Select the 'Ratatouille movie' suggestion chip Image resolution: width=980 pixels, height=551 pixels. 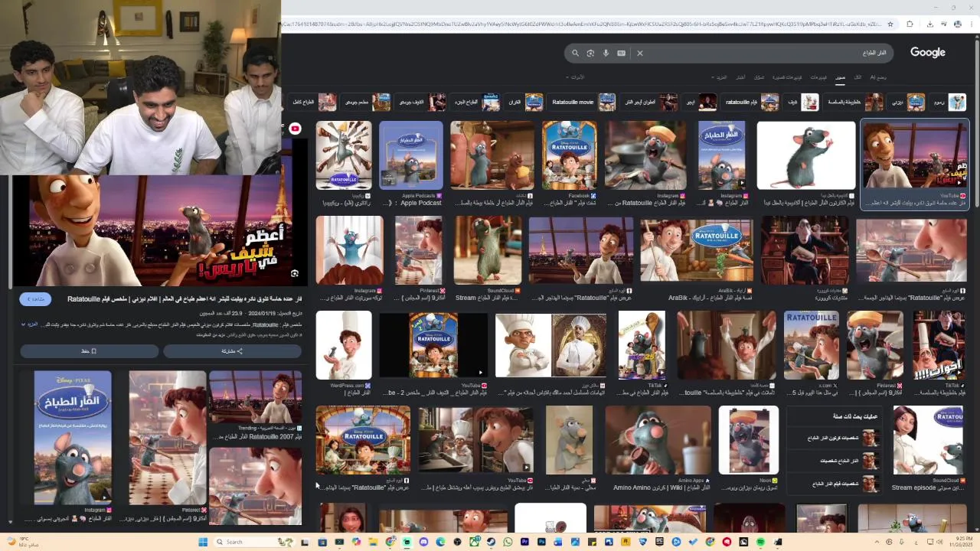click(583, 102)
